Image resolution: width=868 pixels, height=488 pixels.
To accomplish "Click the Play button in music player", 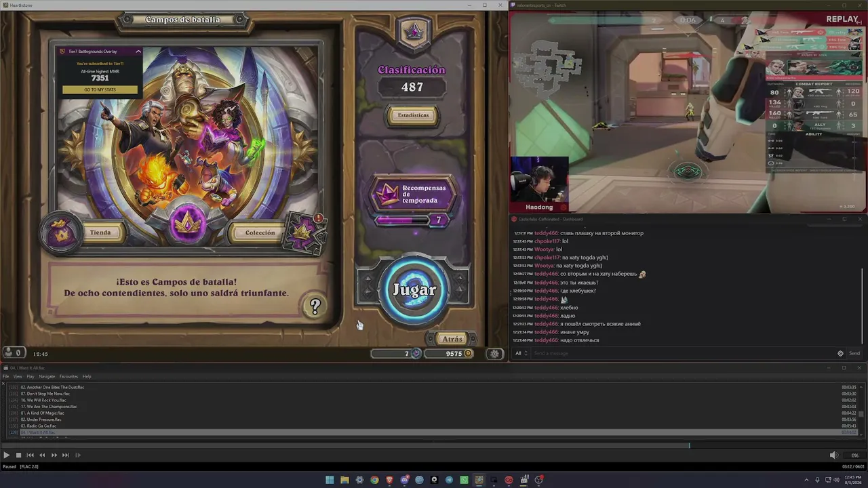I will point(7,455).
